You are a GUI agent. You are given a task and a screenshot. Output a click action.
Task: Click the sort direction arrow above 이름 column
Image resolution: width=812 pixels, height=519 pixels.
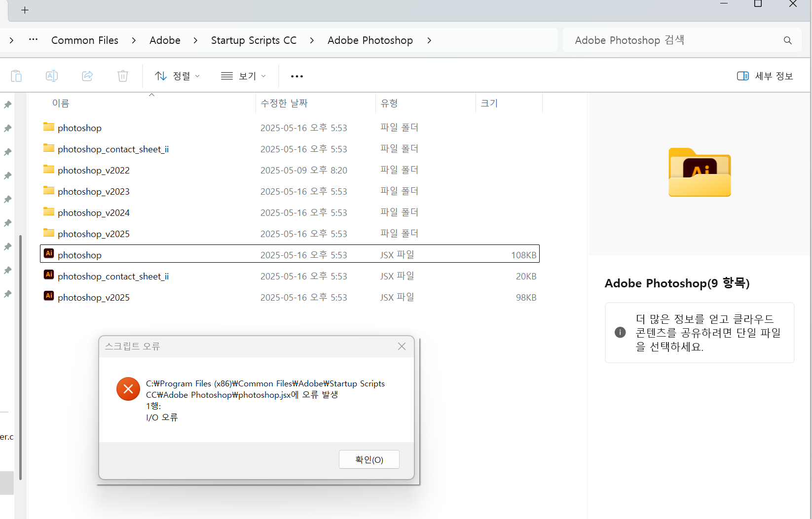coord(151,95)
